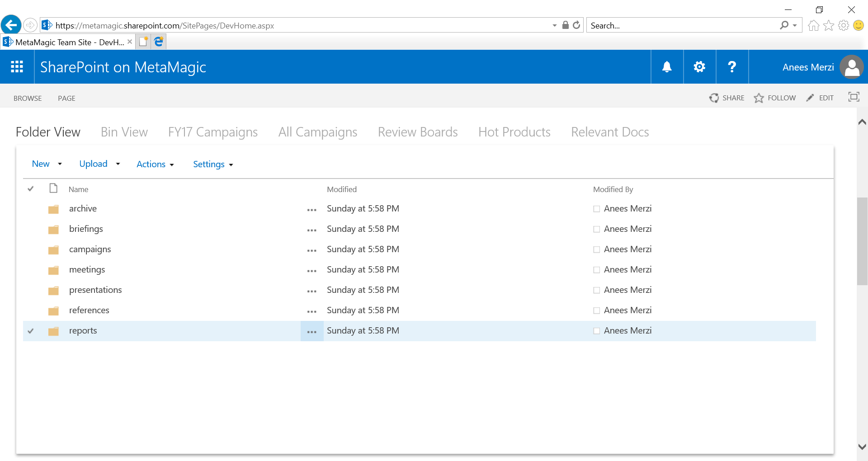This screenshot has width=868, height=461.
Task: Click the EDIT page button
Action: [820, 98]
